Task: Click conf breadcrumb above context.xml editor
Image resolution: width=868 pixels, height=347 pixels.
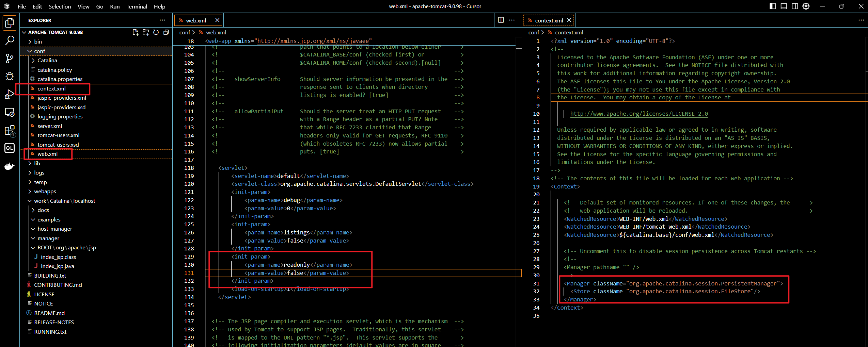Action: [534, 32]
